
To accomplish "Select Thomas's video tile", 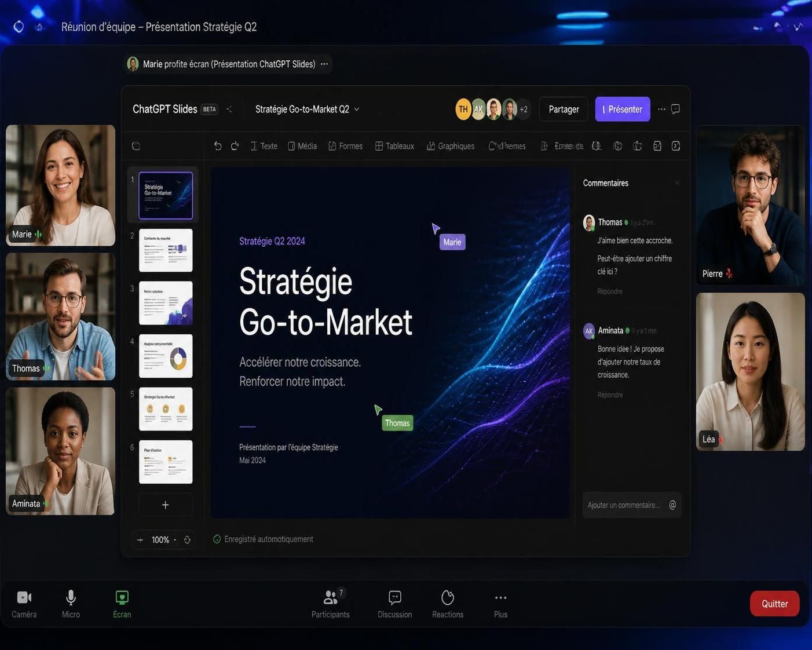I will click(61, 316).
